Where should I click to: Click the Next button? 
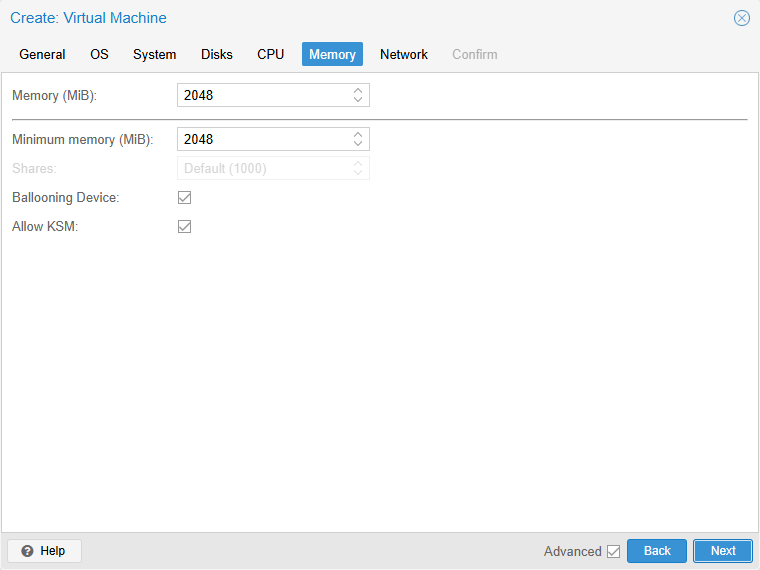(723, 551)
